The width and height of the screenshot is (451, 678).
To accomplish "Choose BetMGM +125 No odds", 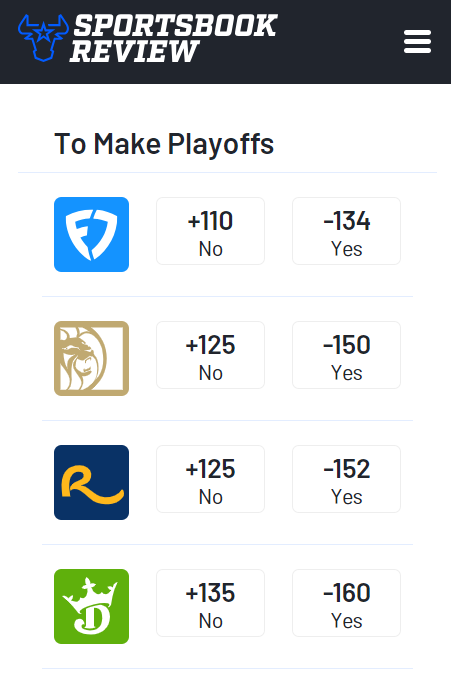I will (211, 355).
